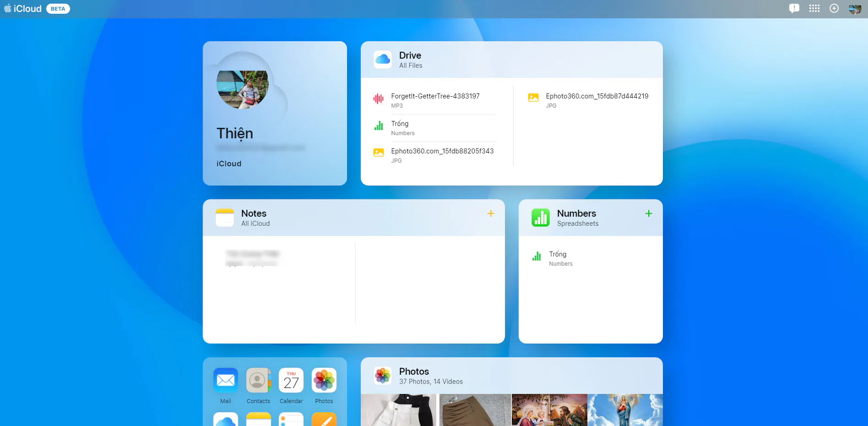The image size is (868, 426).
Task: Click the MP3 waveform file icon
Action: pyautogui.click(x=378, y=98)
